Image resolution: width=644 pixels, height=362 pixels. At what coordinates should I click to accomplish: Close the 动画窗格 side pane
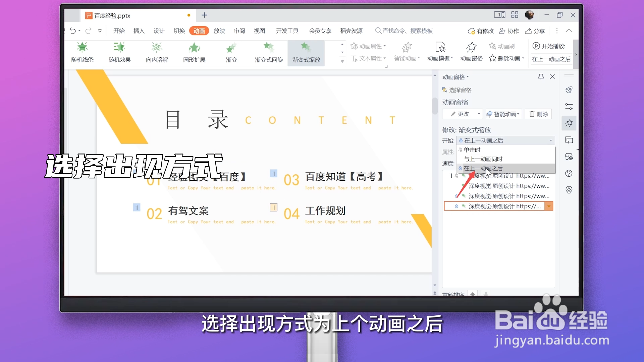pyautogui.click(x=552, y=77)
